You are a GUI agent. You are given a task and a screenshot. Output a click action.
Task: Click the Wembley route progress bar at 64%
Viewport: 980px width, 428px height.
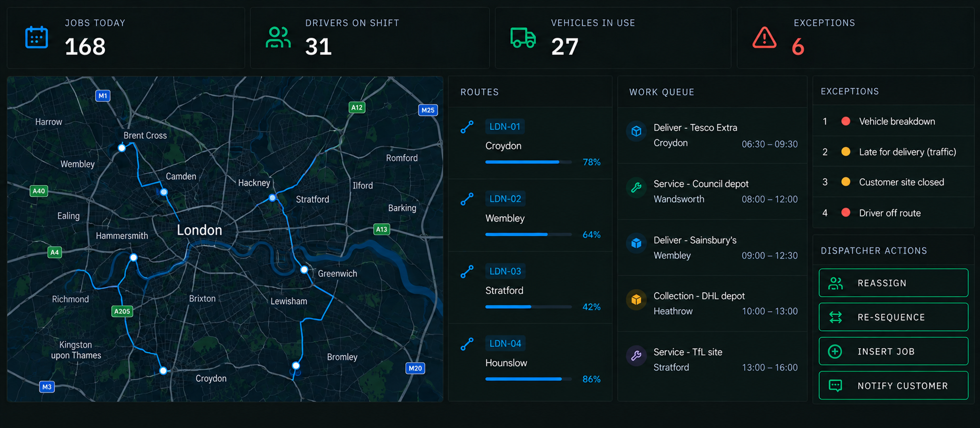[x=529, y=234]
